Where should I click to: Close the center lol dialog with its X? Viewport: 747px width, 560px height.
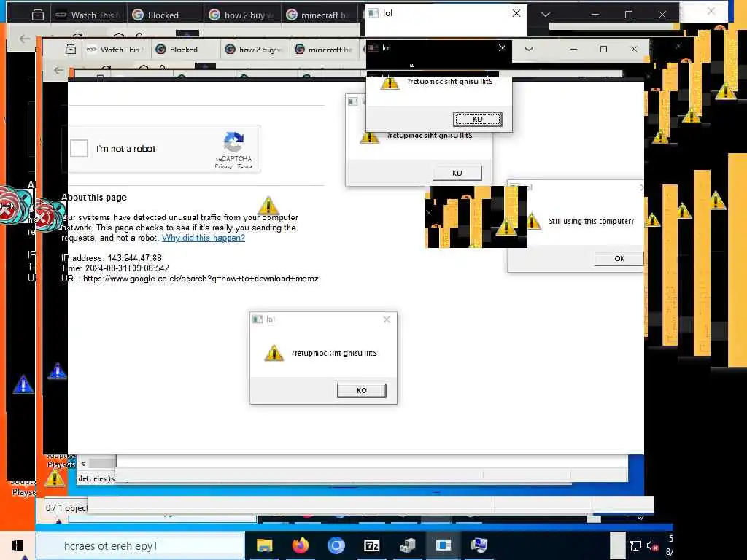click(387, 319)
